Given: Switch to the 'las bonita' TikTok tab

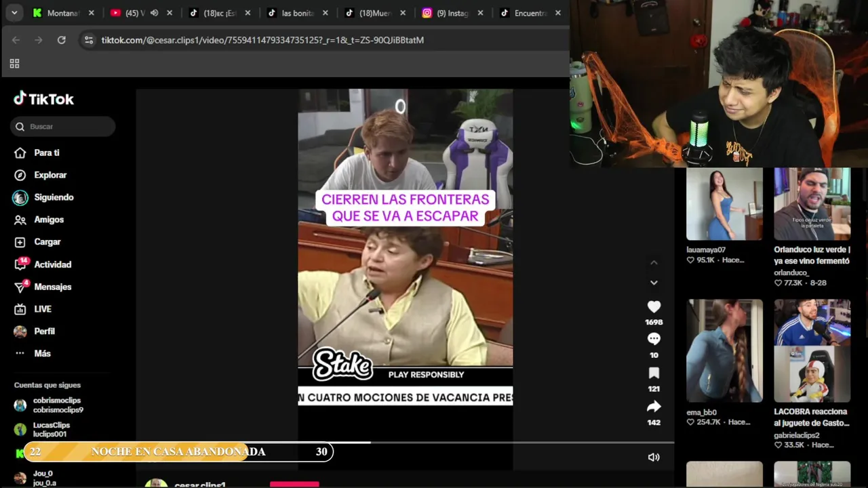Looking at the screenshot, I should pyautogui.click(x=297, y=13).
